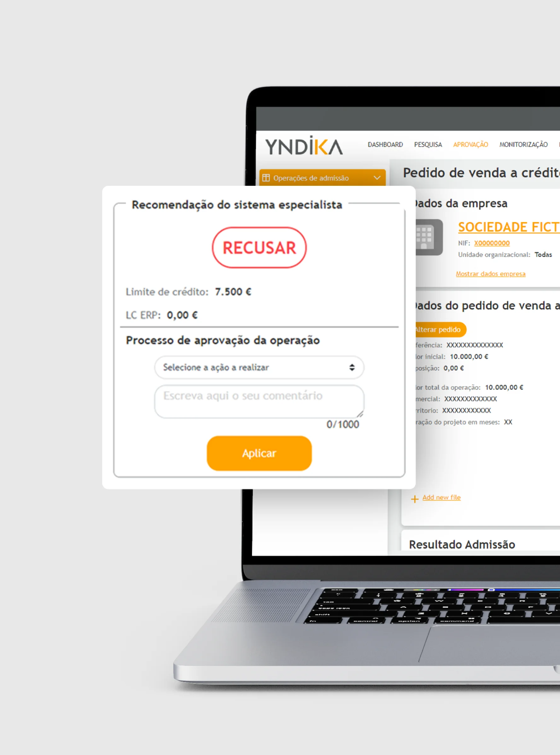The image size is (560, 755).
Task: Click the NIF X00000000 link
Action: pyautogui.click(x=492, y=243)
